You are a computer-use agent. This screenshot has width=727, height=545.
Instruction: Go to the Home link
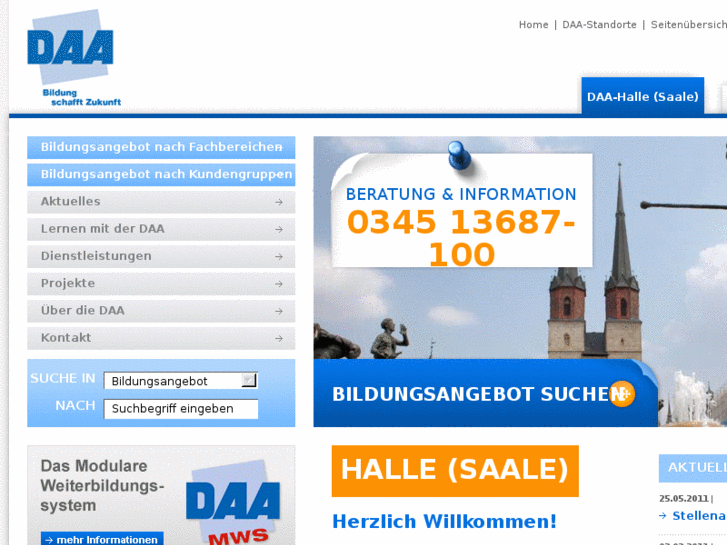click(x=533, y=25)
